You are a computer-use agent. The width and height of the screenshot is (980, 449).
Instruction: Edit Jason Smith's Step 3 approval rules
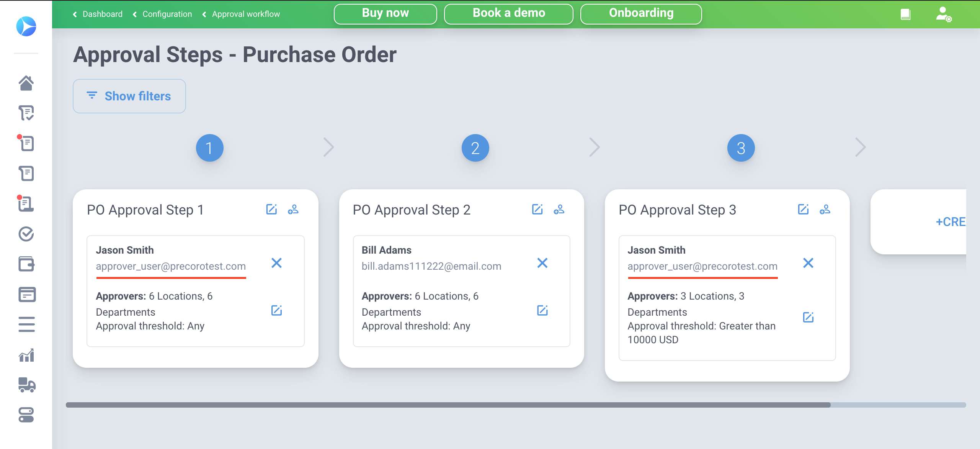pyautogui.click(x=808, y=317)
